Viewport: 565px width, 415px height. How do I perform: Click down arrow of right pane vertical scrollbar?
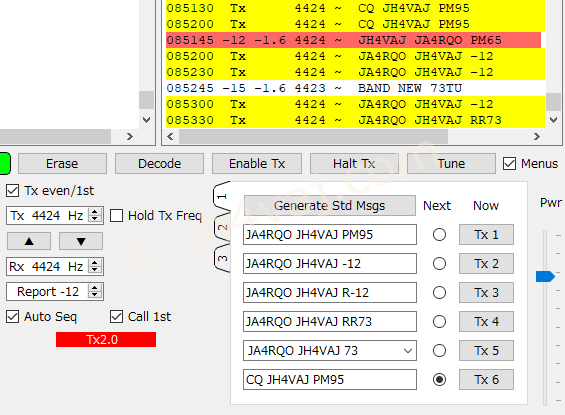[x=553, y=120]
